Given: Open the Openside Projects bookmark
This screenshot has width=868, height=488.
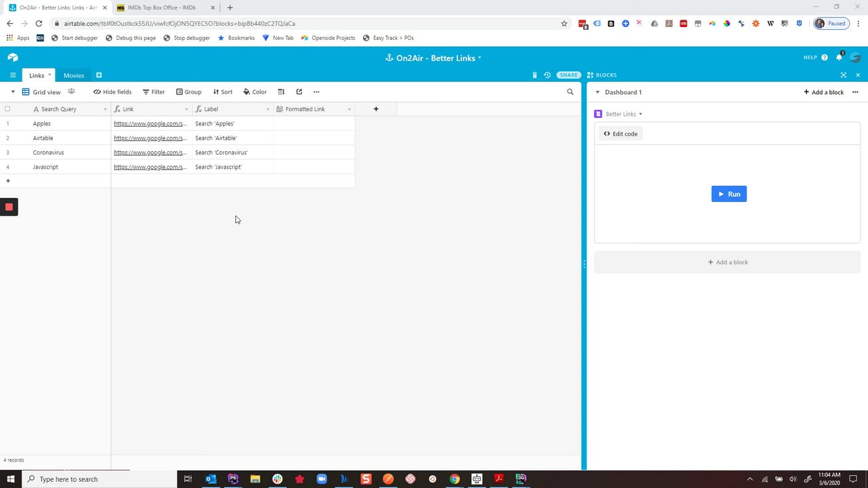Looking at the screenshot, I should (328, 38).
